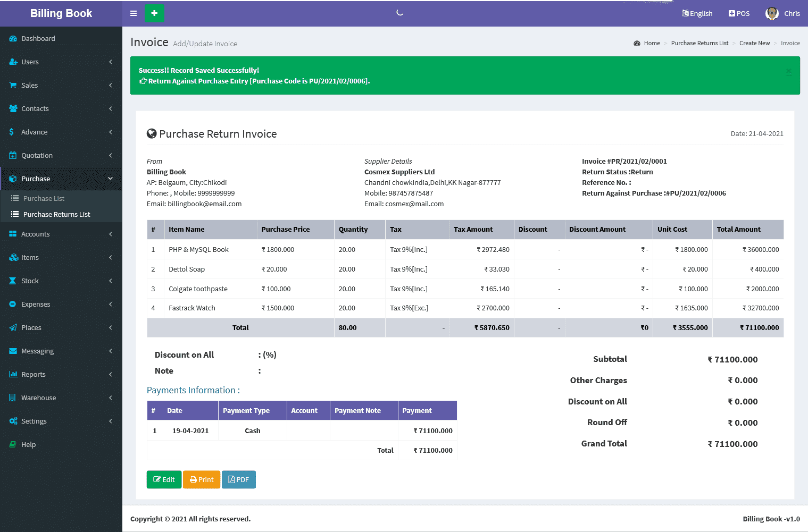Open the English language dropdown
Image resolution: width=808 pixels, height=532 pixels.
click(697, 13)
